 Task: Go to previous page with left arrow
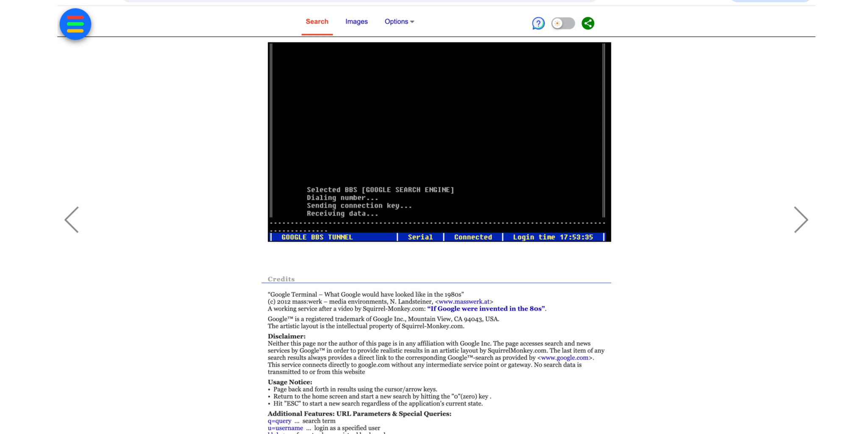click(72, 220)
